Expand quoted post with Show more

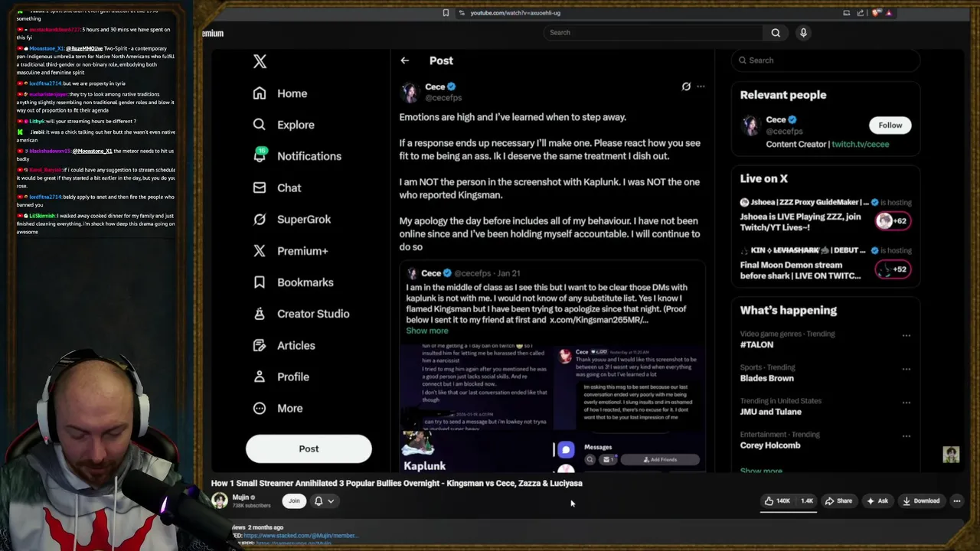click(x=427, y=331)
